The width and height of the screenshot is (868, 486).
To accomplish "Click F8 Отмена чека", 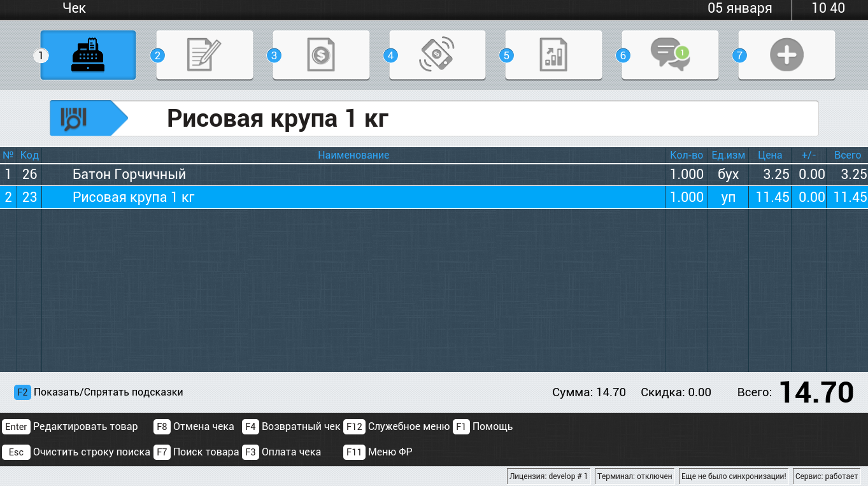I will (x=194, y=427).
